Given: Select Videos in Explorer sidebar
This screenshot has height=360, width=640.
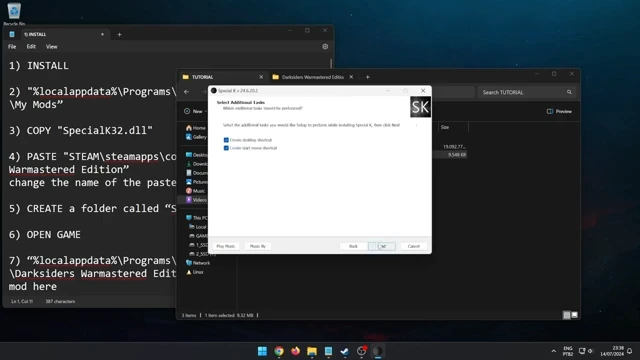Looking at the screenshot, I should pyautogui.click(x=196, y=200).
